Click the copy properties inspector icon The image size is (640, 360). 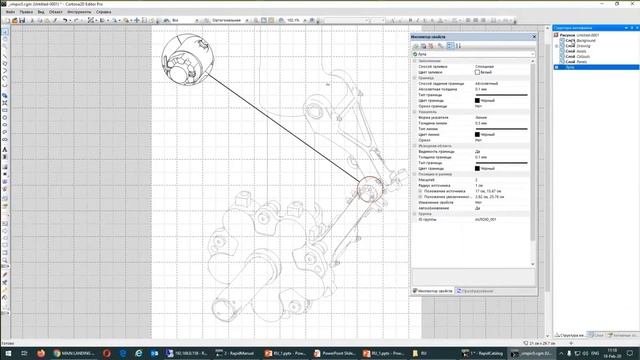424,46
